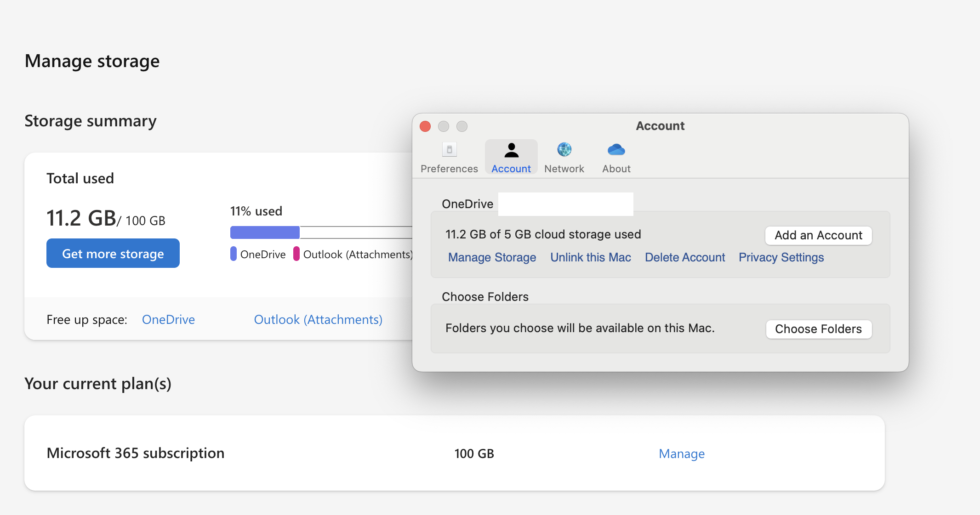Select the Account person icon
Screen dimensions: 980x515
[511, 150]
